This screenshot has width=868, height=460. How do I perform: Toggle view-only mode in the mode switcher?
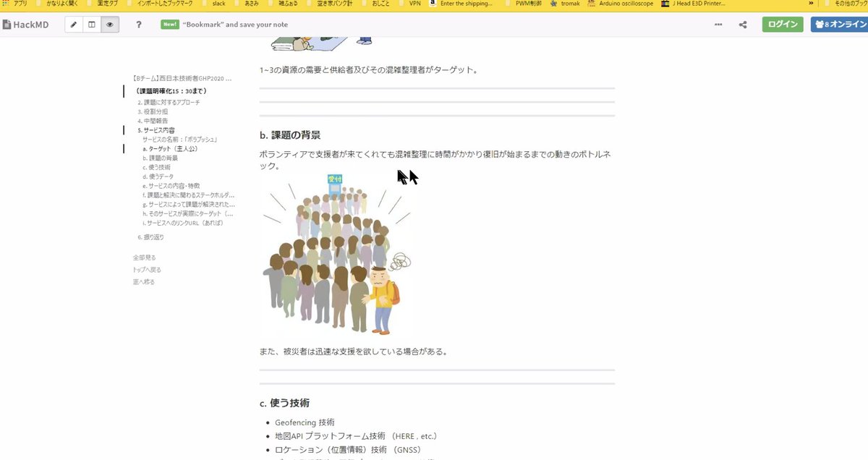coord(109,24)
